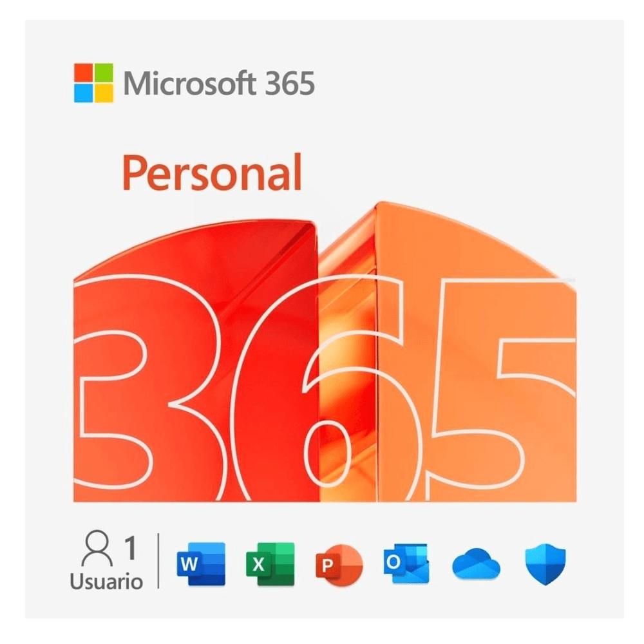644x644 pixels.
Task: Click the vertical divider line before Word icon
Action: coord(158,561)
